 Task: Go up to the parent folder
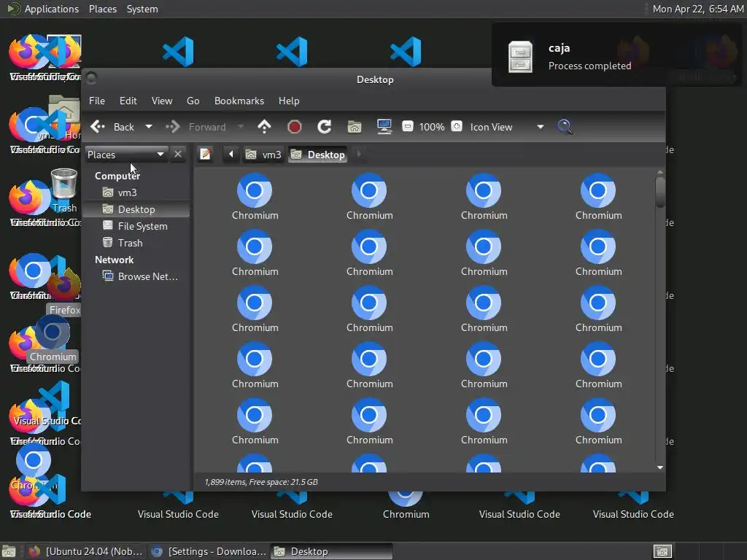[264, 127]
